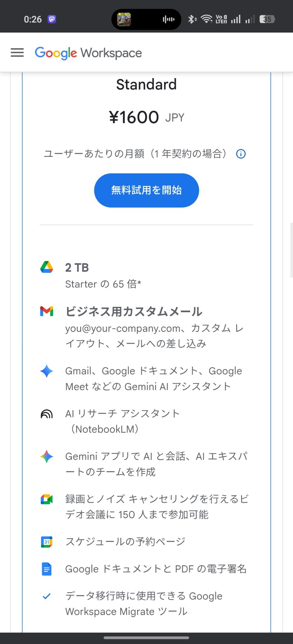
Task: Tap the NotebookLM icon
Action: coord(47,414)
